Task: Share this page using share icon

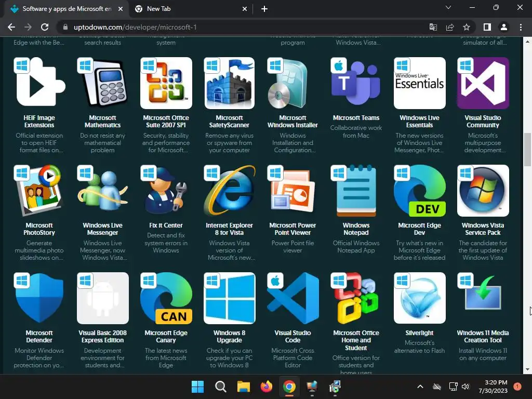Action: pos(450,27)
